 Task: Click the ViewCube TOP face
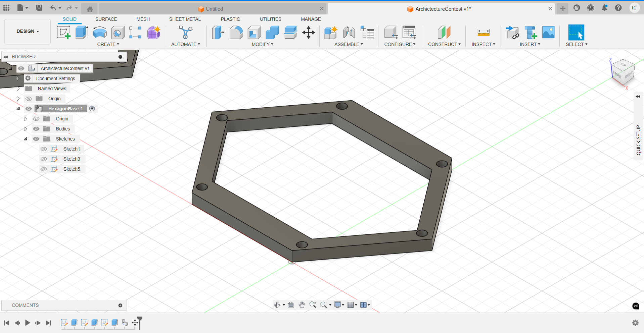point(623,64)
